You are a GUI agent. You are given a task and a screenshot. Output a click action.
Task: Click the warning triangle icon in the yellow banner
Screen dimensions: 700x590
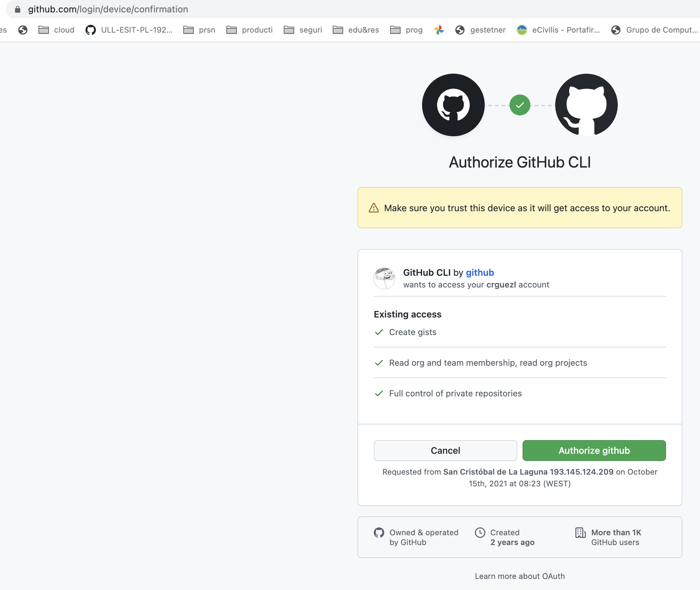click(373, 208)
